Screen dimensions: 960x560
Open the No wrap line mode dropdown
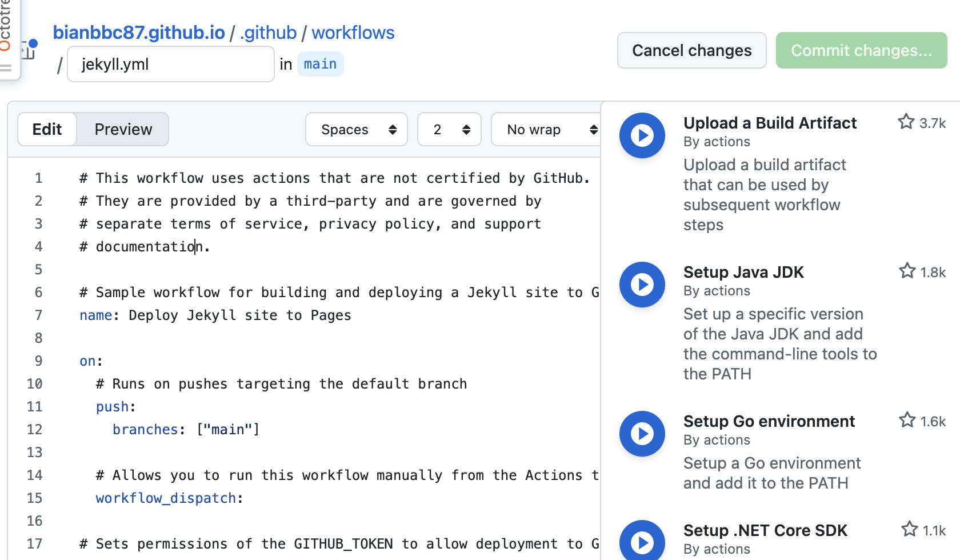(x=546, y=130)
